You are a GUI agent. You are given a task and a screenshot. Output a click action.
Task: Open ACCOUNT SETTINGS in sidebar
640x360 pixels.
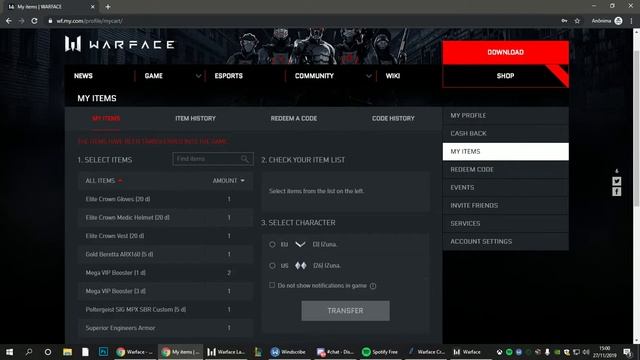[505, 241]
